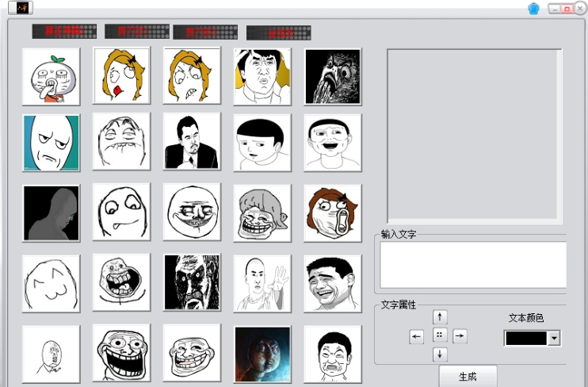Pick the gray silhouette on black background
Image resolution: width=588 pixels, height=387 pixels.
(51, 213)
